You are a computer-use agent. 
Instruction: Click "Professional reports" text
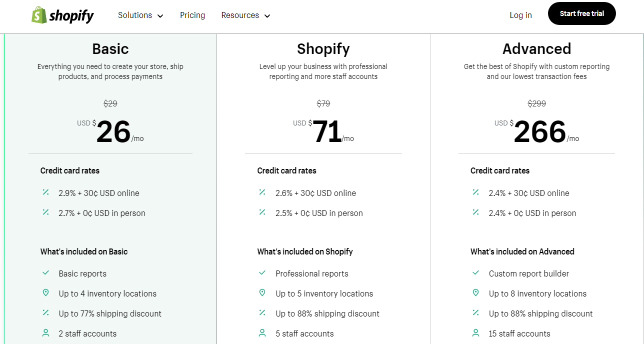[312, 273]
